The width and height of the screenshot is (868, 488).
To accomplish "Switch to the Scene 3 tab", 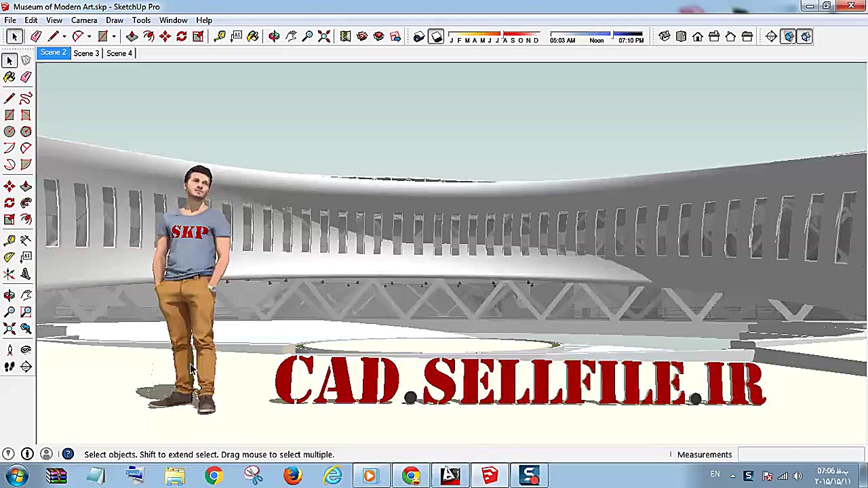I will pyautogui.click(x=86, y=53).
